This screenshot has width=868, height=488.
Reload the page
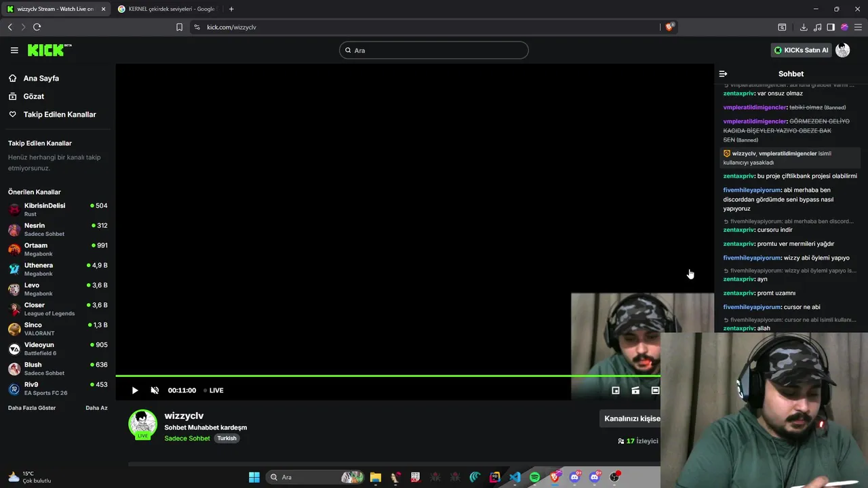click(37, 27)
